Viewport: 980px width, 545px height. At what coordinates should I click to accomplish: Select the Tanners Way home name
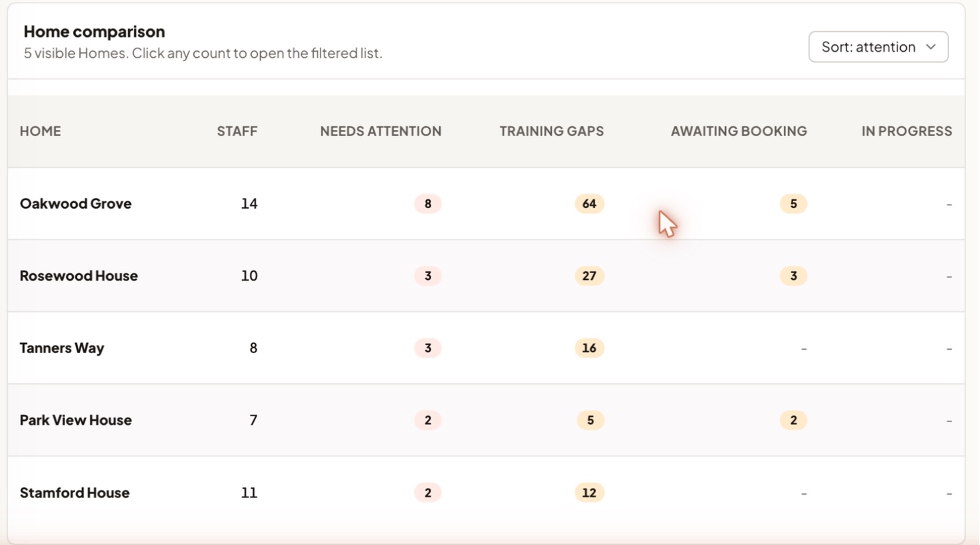click(62, 349)
